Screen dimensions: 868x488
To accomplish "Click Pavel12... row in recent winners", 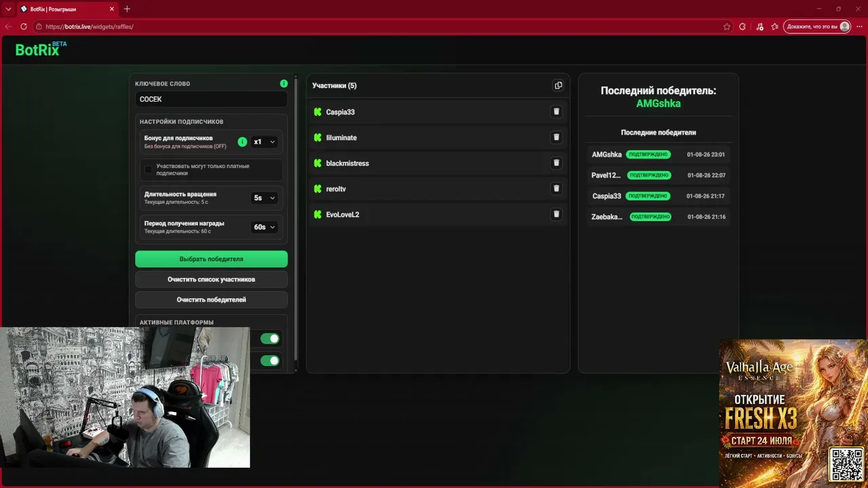I will point(658,175).
